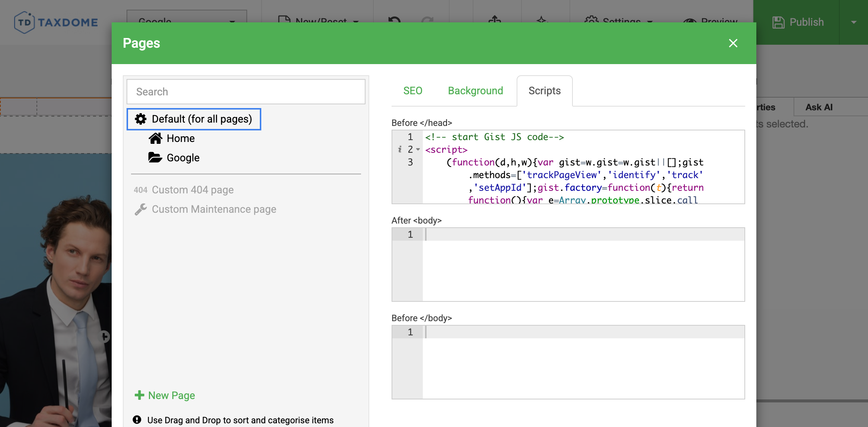Switch to the Background tab
The height and width of the screenshot is (427, 868).
475,91
